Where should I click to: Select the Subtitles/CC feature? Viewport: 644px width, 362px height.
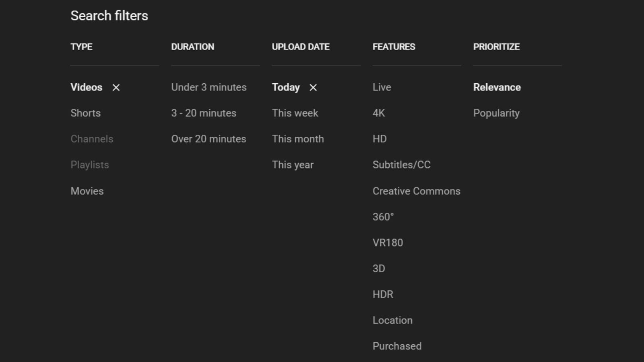coord(401,165)
